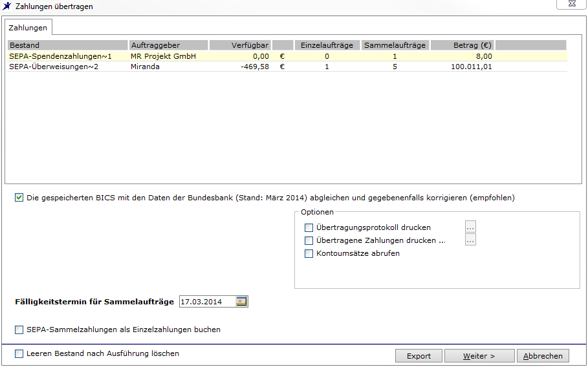Click the Weiter > button
This screenshot has height=367, width=588.
click(479, 356)
